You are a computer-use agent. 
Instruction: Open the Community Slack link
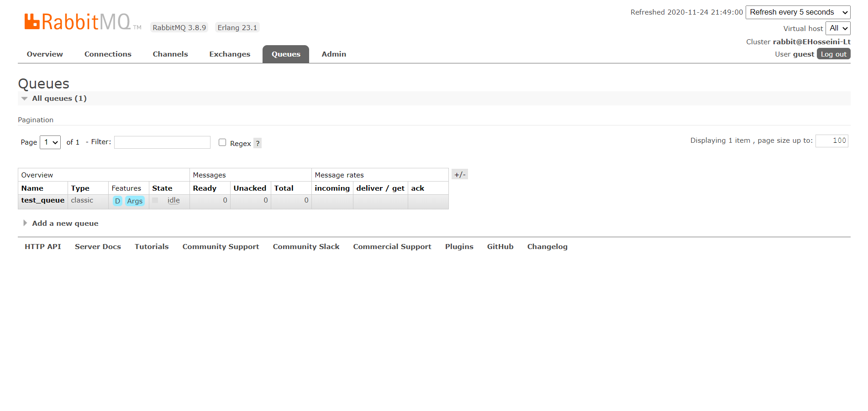pyautogui.click(x=306, y=247)
